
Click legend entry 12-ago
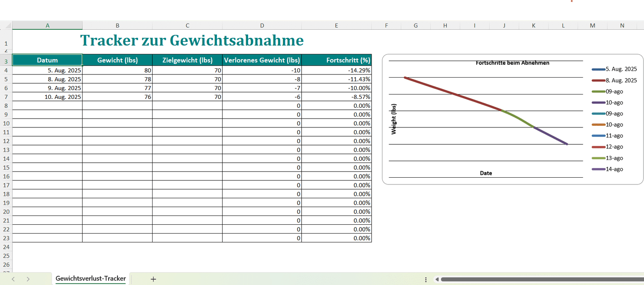(607, 147)
